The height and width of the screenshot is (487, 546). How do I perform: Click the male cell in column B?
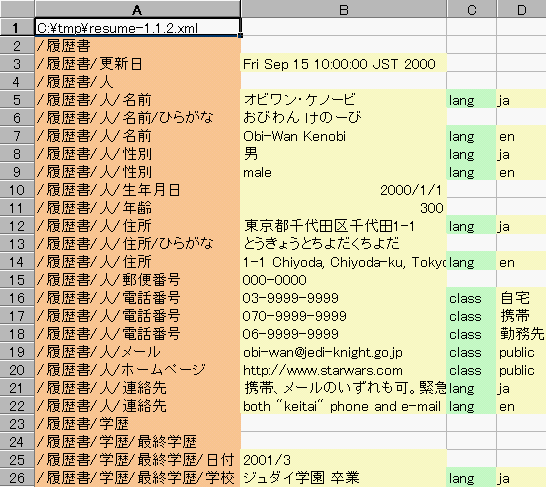[x=343, y=172]
